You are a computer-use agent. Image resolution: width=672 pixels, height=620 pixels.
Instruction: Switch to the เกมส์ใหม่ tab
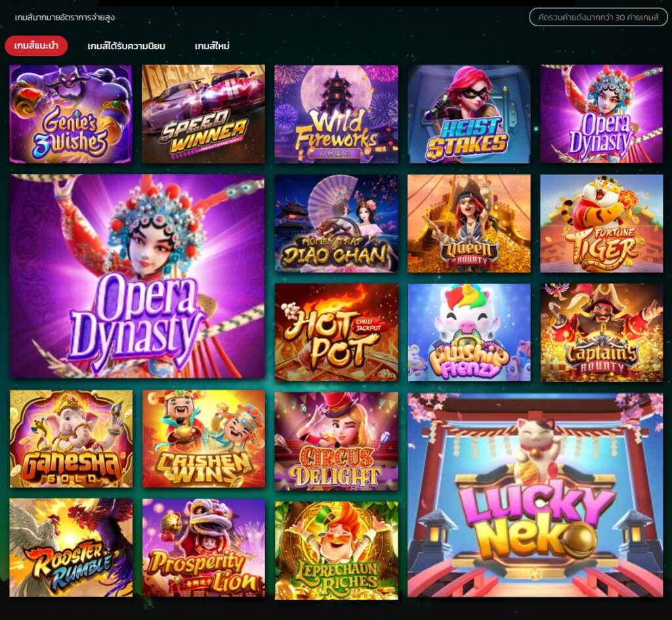click(x=212, y=46)
